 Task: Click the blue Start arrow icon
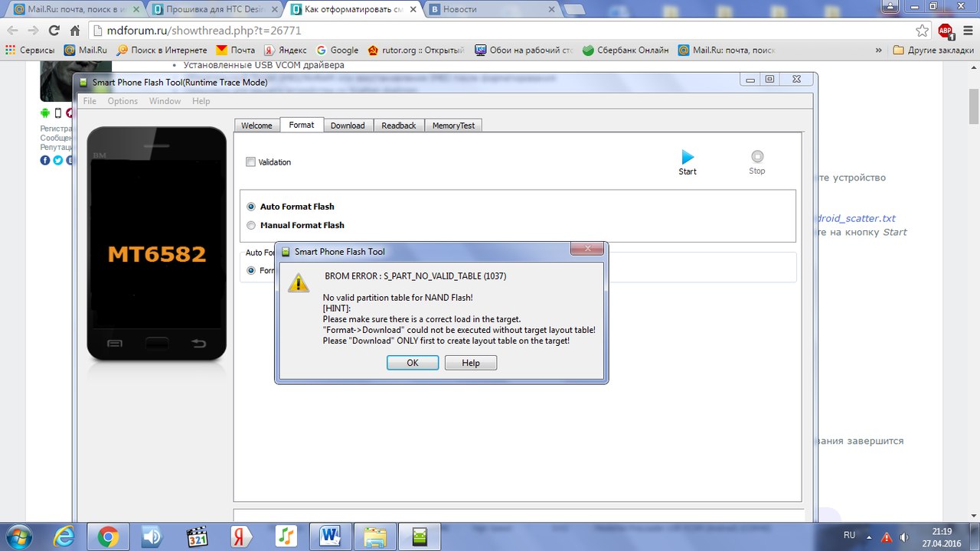(x=688, y=157)
